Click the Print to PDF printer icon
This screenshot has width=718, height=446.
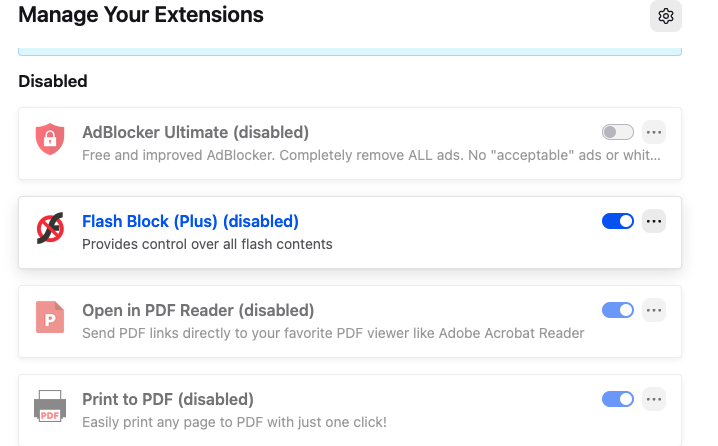[x=49, y=409]
